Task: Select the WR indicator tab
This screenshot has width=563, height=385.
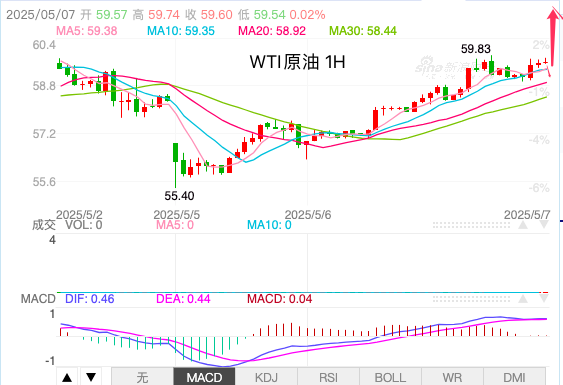Action: [452, 377]
